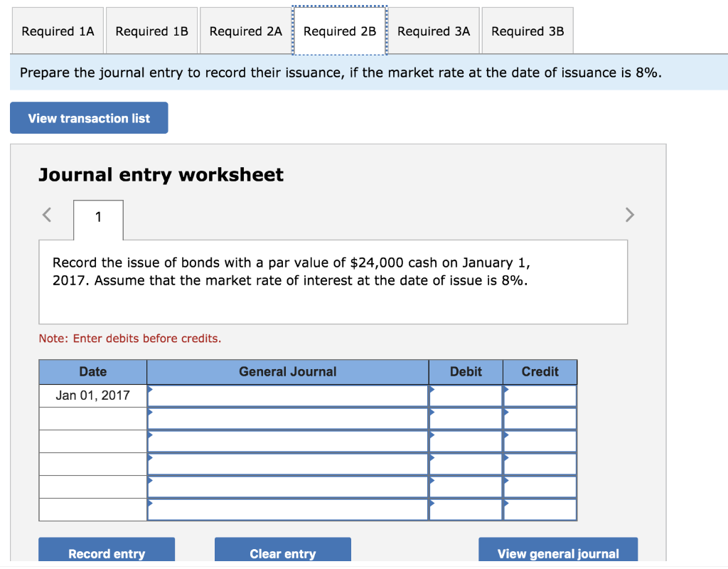Click the Clear entry button

[x=283, y=551]
